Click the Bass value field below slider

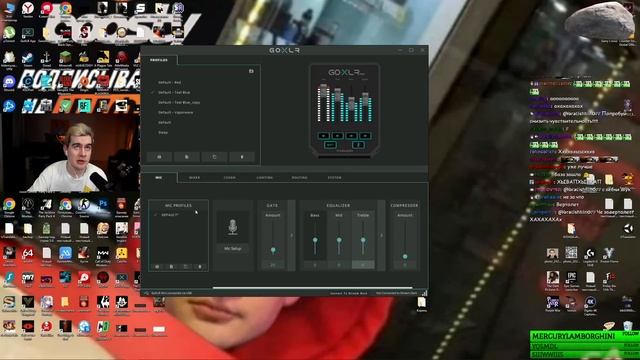[315, 265]
